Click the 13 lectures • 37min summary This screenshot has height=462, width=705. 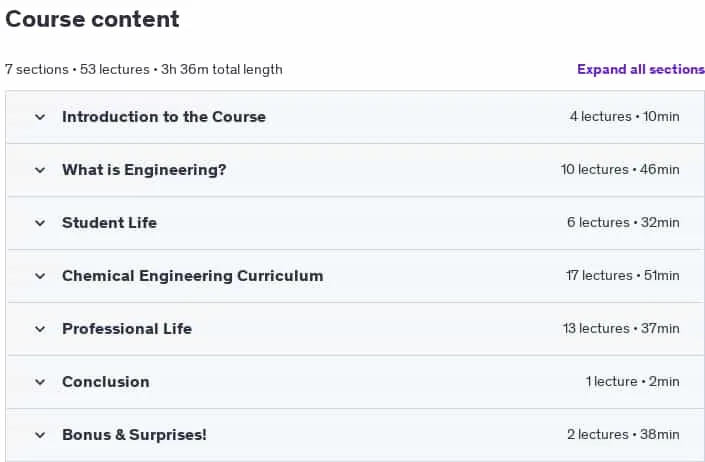(621, 329)
